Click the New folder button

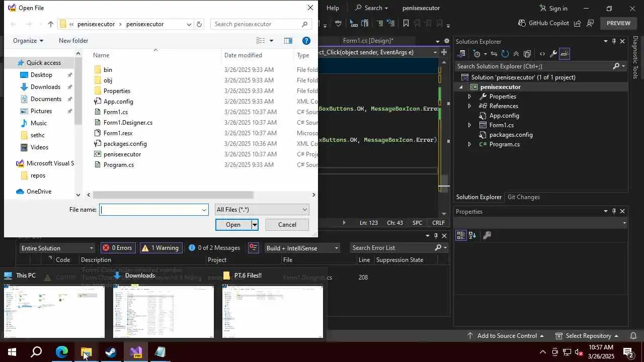point(73,41)
